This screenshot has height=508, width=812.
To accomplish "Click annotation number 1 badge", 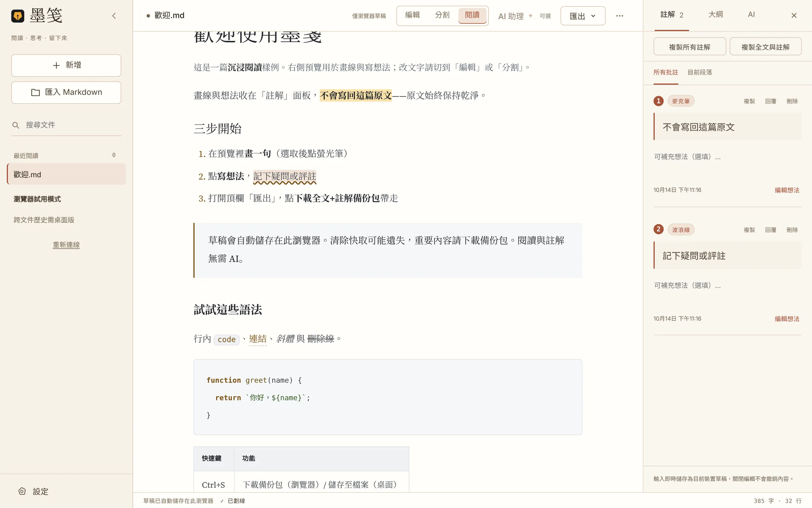I will [658, 101].
